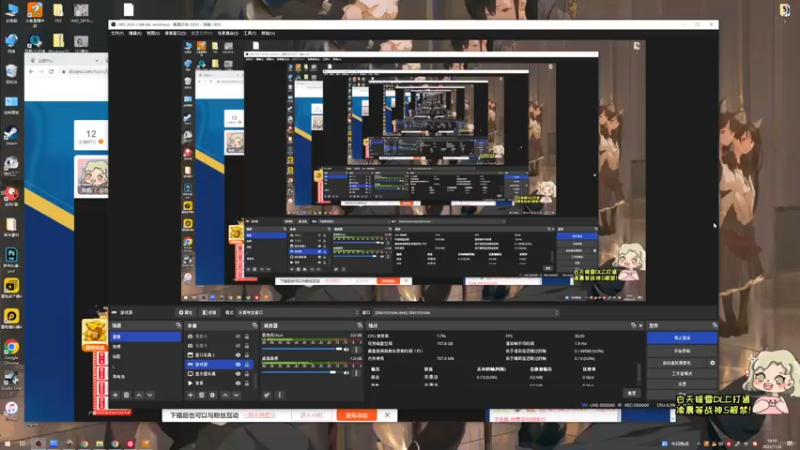Add a new source with the plus icon
Screen dimensions: 800x450
pos(190,395)
